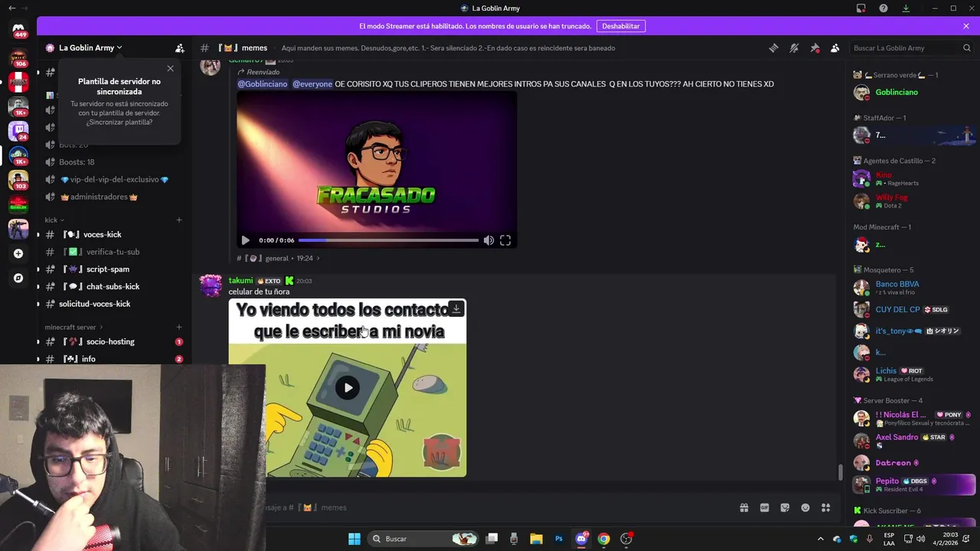Jump to forwarded source general 19:24
This screenshot has height=551, width=980.
click(279, 259)
